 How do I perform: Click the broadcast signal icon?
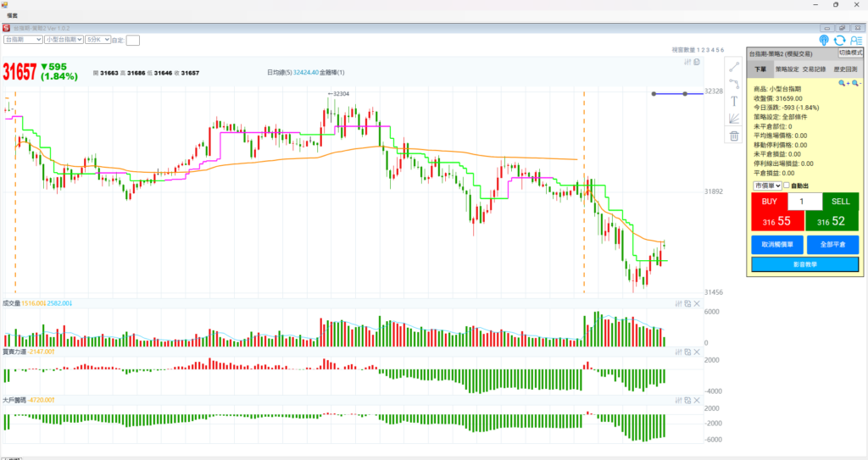(824, 40)
